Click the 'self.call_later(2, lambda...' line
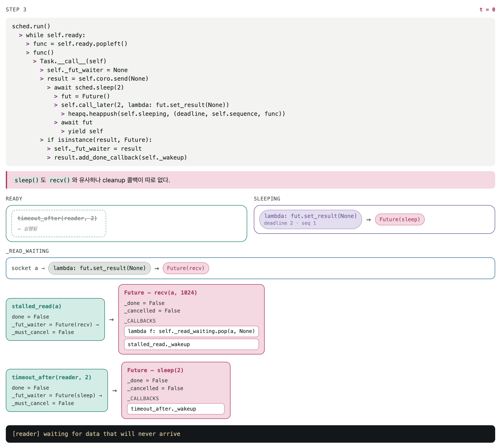This screenshot has height=448, width=501. (145, 105)
